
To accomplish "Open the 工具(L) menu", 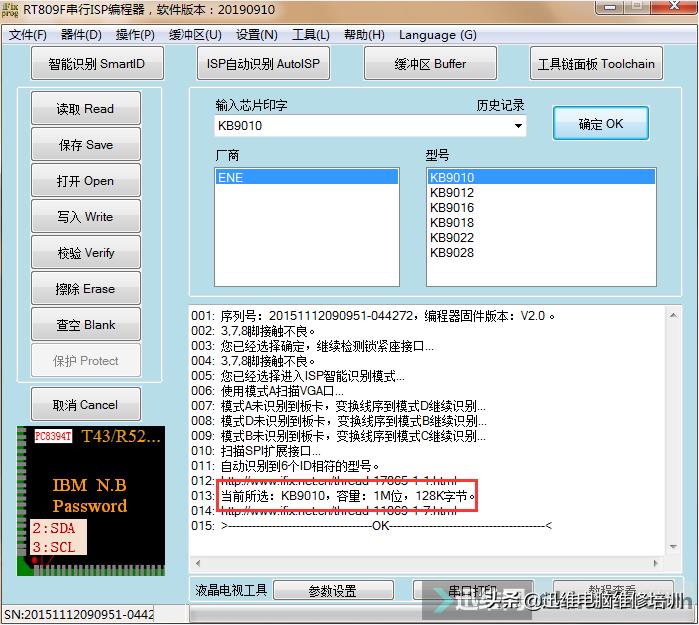I will coord(311,35).
